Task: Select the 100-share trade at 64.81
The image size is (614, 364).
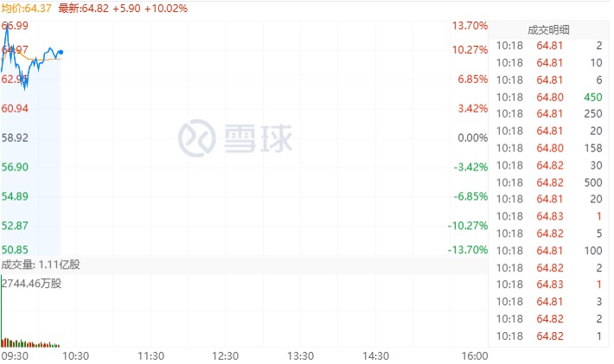Action: click(549, 251)
